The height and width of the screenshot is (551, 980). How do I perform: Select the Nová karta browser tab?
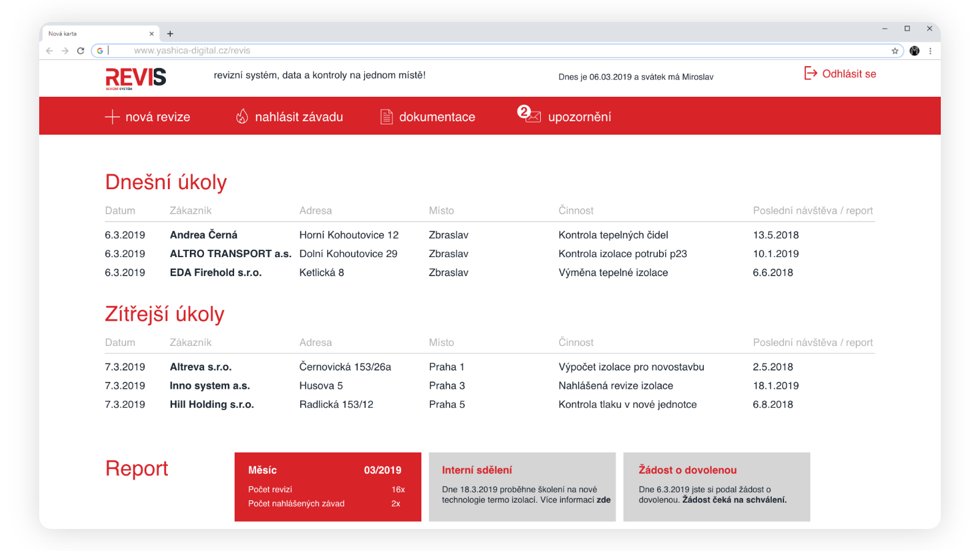click(x=101, y=34)
